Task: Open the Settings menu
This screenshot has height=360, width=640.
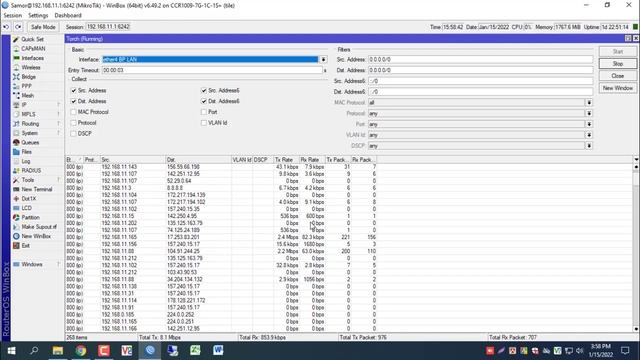Action: pos(38,16)
